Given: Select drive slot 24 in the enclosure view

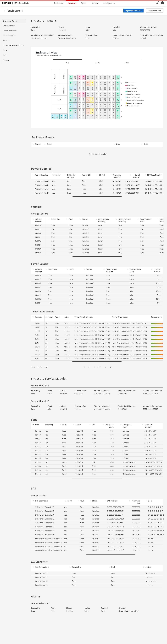Looking at the screenshot, I should (x=71, y=105).
